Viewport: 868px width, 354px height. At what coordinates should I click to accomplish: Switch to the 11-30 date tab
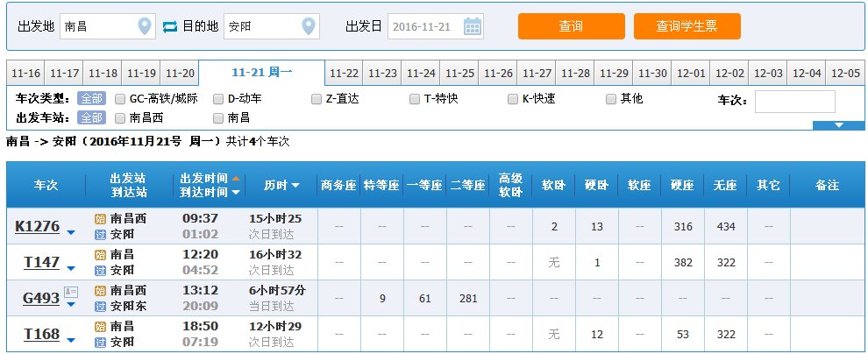click(x=652, y=74)
